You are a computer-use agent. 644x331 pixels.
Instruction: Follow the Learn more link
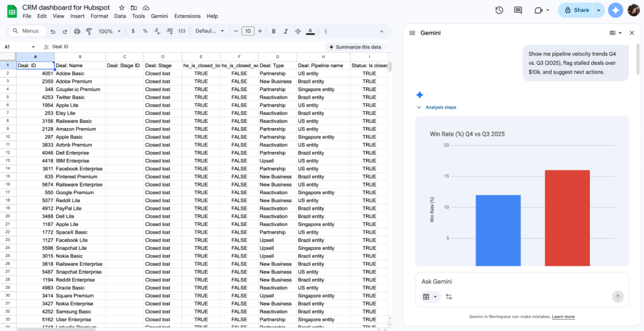563,317
